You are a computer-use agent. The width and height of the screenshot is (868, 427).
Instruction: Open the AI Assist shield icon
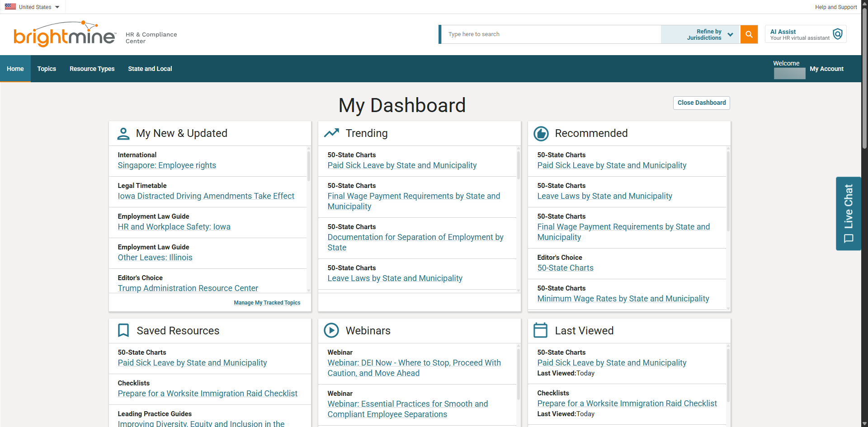[838, 34]
